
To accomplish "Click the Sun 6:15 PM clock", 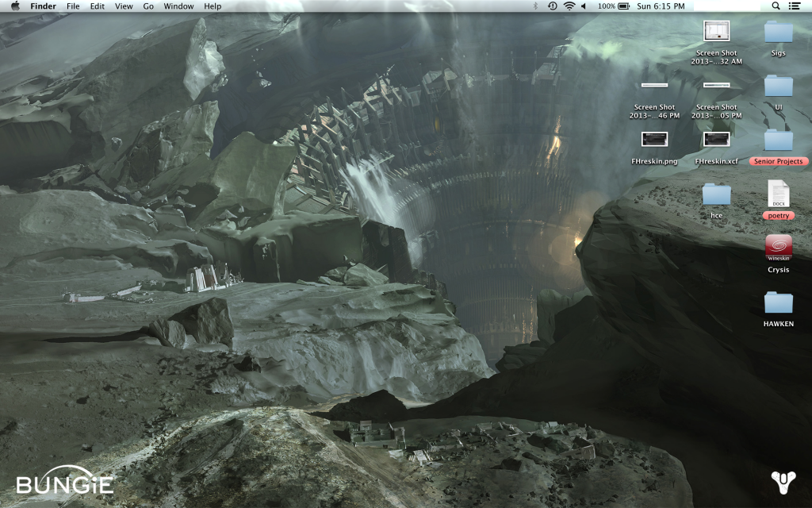I will click(x=661, y=6).
